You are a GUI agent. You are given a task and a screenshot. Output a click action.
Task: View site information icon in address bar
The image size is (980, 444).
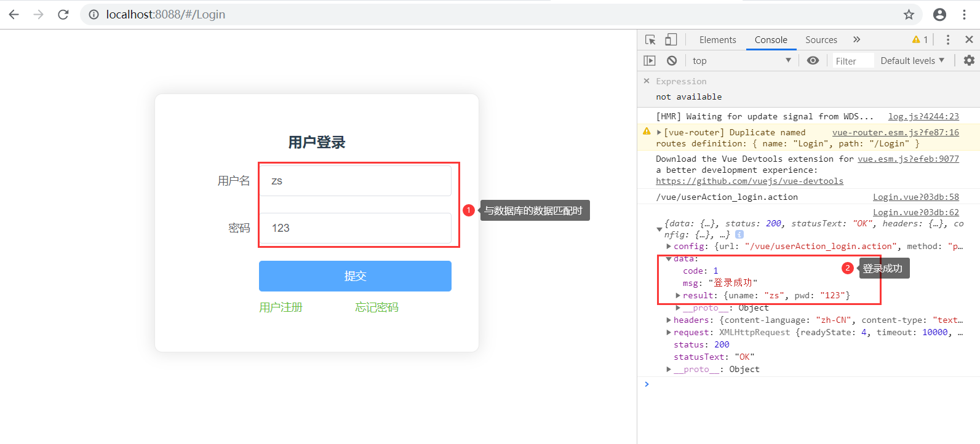pos(94,14)
